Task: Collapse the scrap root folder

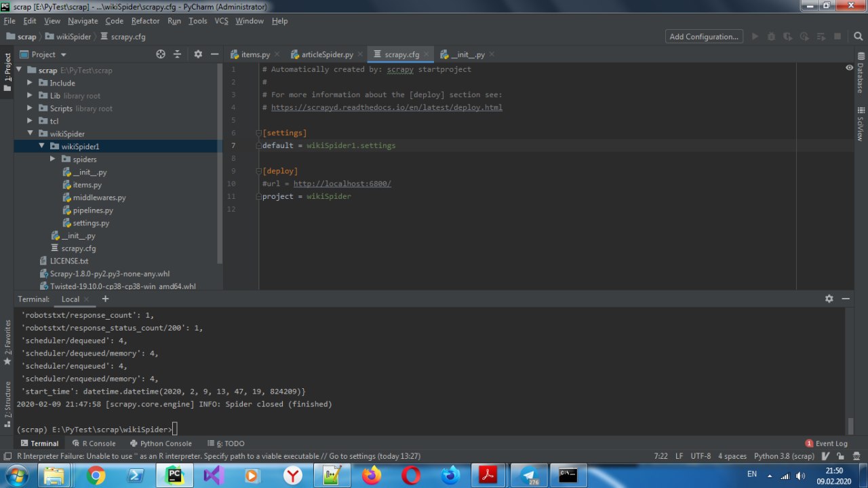Action: tap(18, 70)
